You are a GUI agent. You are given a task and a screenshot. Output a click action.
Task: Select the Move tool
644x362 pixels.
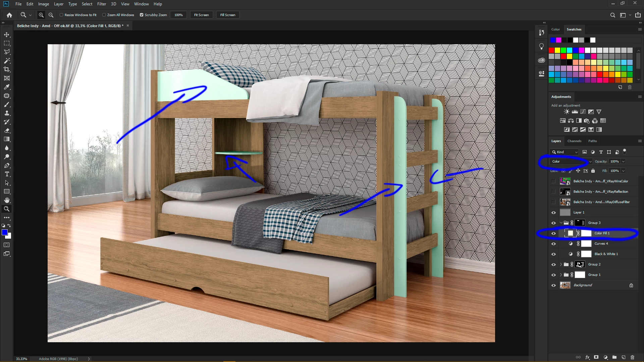[x=7, y=35]
